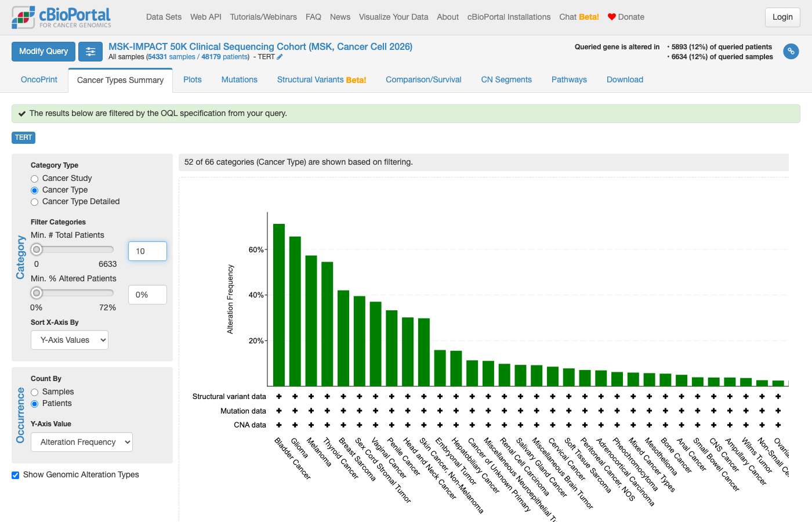The width and height of the screenshot is (812, 522).
Task: Open the CN Segments tab
Action: click(506, 79)
